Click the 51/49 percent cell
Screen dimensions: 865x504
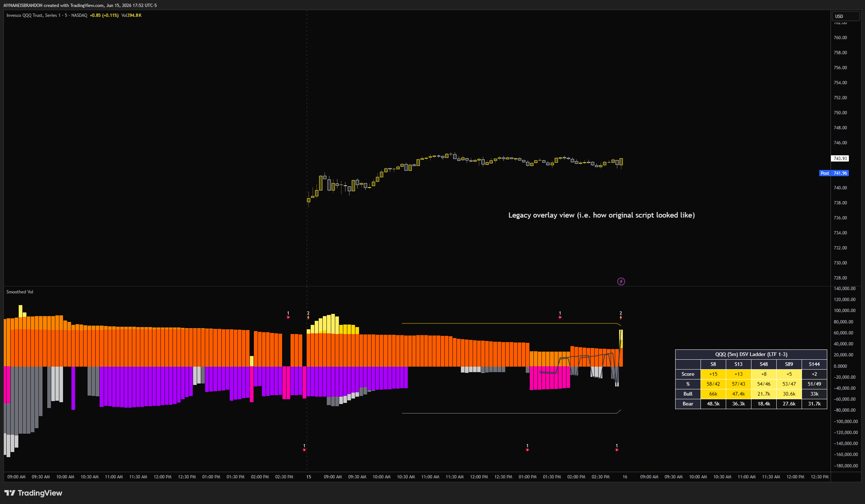(814, 384)
